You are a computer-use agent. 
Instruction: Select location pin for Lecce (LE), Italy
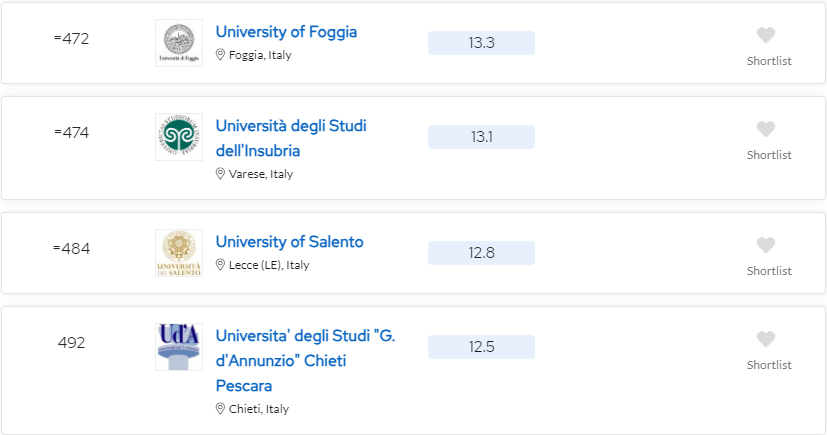click(220, 265)
